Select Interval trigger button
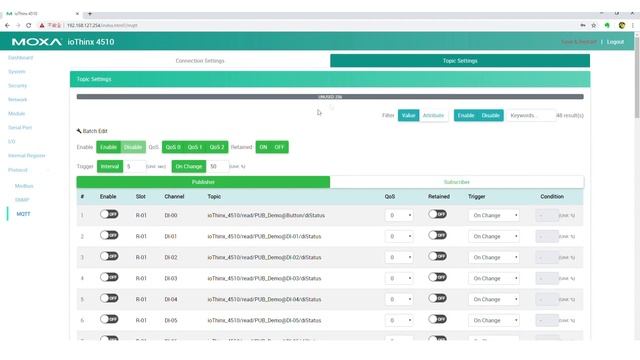Screen dimensions: 640x360 click(x=110, y=167)
